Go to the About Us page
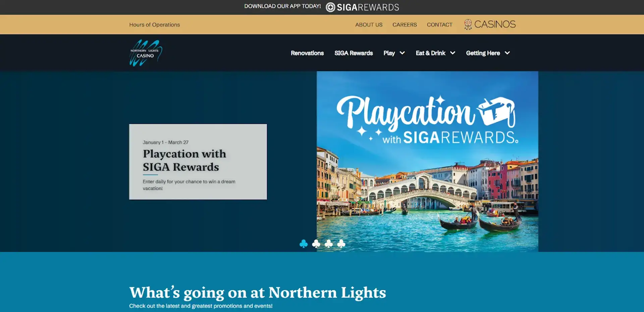Screen dimensions: 644x312 click(369, 25)
